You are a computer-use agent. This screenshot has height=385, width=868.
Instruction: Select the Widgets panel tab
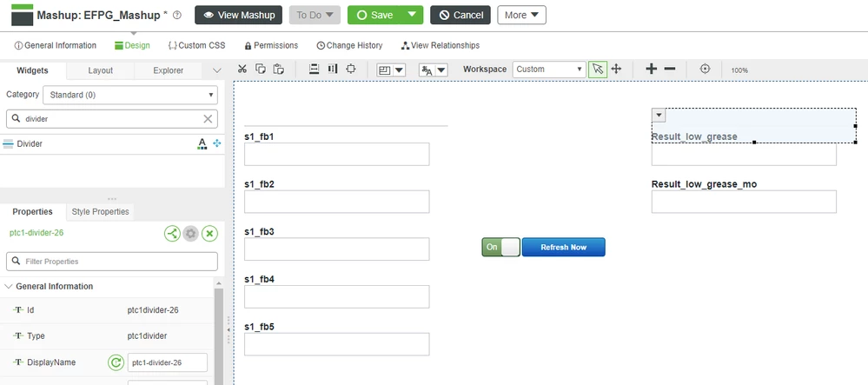coord(33,70)
